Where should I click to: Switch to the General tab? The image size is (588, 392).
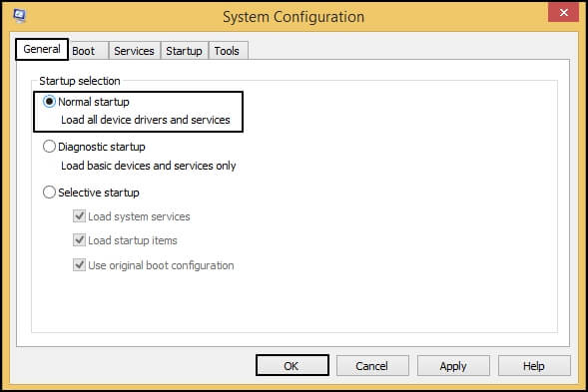(x=42, y=49)
